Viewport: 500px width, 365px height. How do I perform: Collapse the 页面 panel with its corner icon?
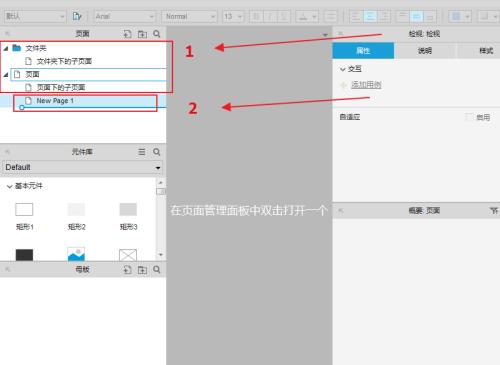(7, 34)
